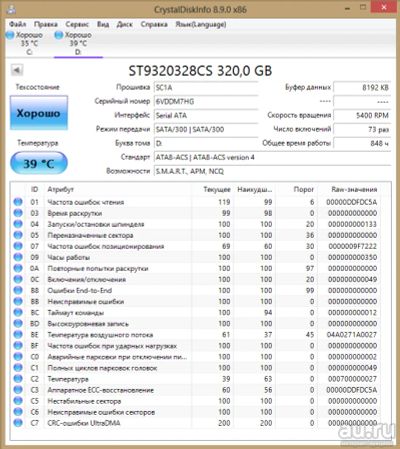Image resolution: width=400 pixels, height=449 pixels.
Task: Select drive C: status icon
Action: coord(10,35)
